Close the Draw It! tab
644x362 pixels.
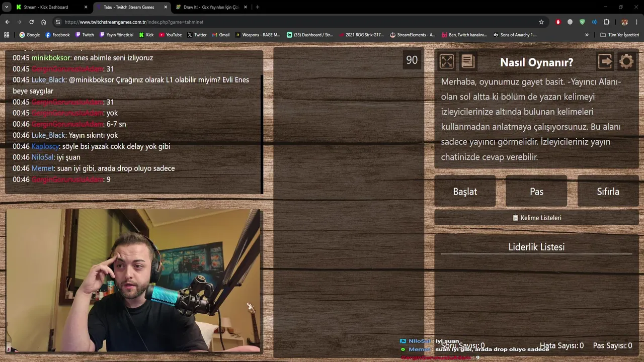(x=245, y=7)
